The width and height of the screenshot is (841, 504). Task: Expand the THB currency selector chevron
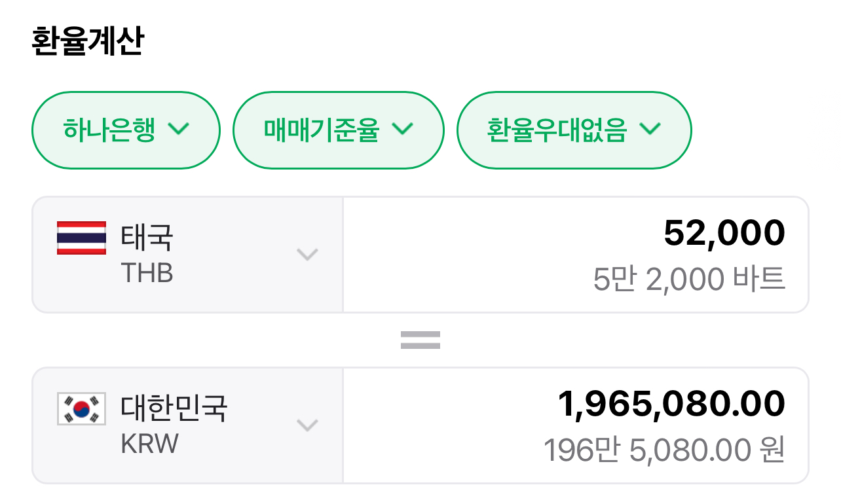click(x=307, y=254)
